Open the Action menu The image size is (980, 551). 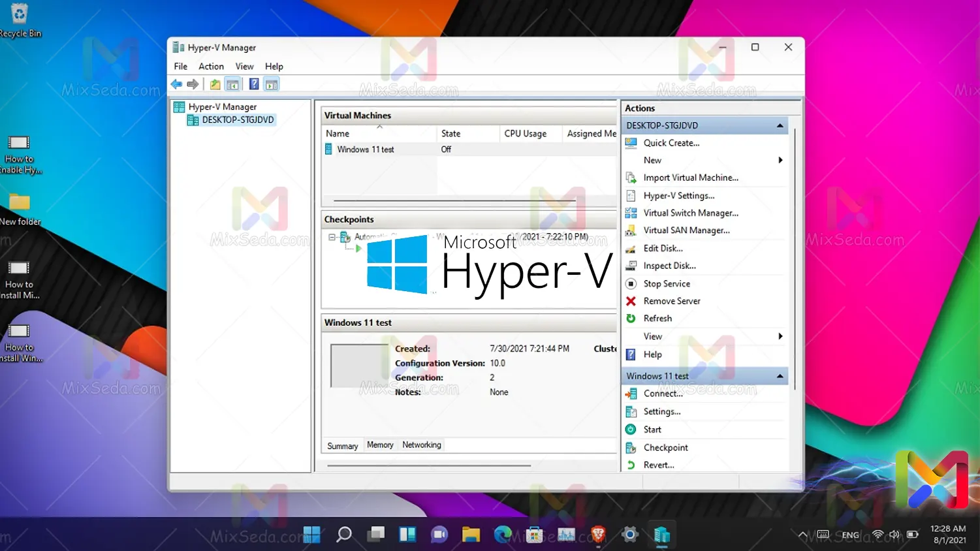pyautogui.click(x=211, y=67)
